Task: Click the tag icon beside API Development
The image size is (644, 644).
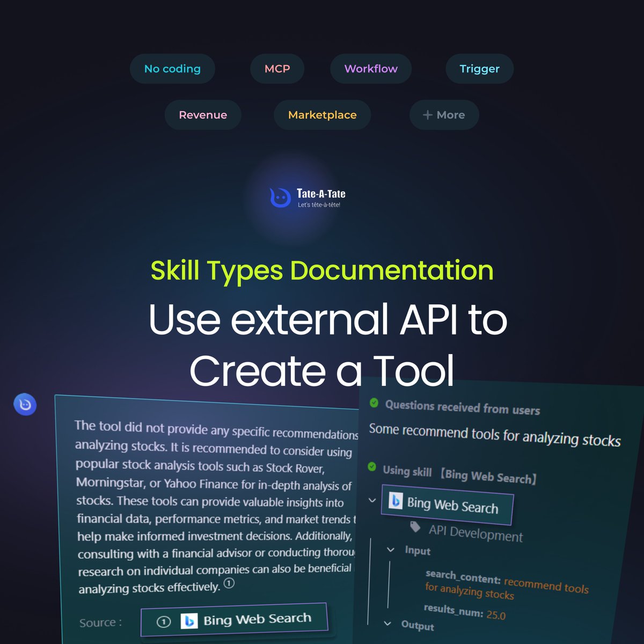Action: point(415,526)
